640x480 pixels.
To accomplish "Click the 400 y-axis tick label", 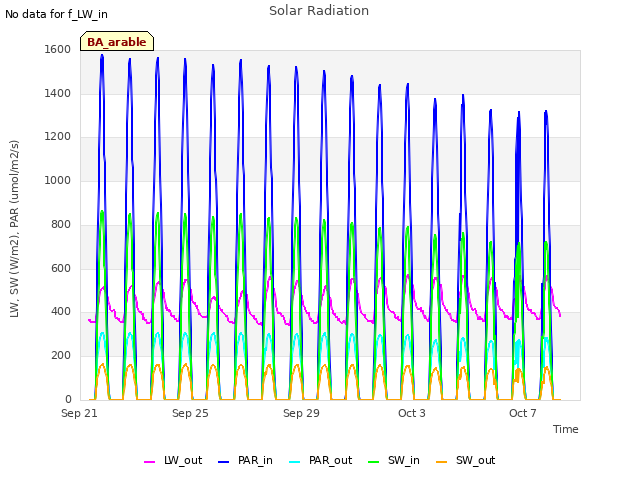I will [61, 311].
